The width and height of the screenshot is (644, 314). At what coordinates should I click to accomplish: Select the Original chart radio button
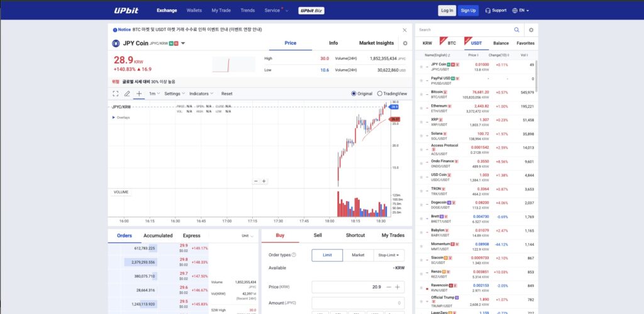(353, 94)
